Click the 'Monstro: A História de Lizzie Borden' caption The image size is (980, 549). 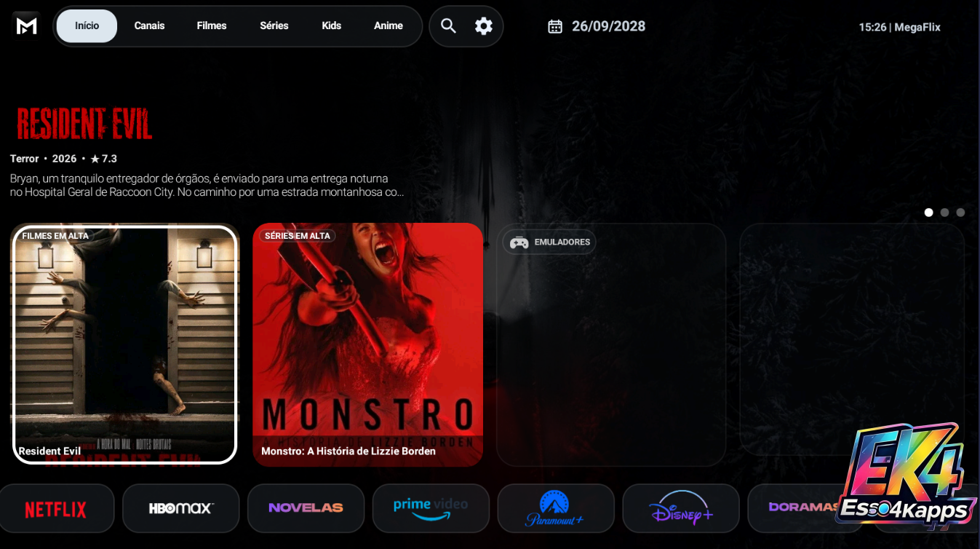click(x=348, y=451)
